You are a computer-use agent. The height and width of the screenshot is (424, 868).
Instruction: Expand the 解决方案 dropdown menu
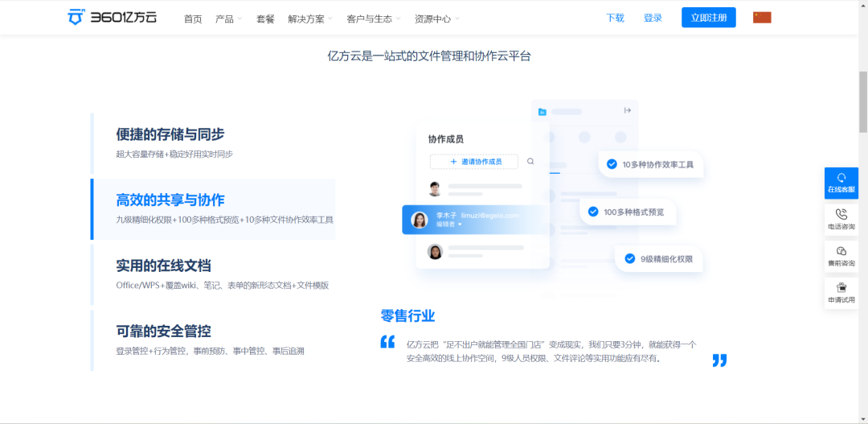point(310,19)
